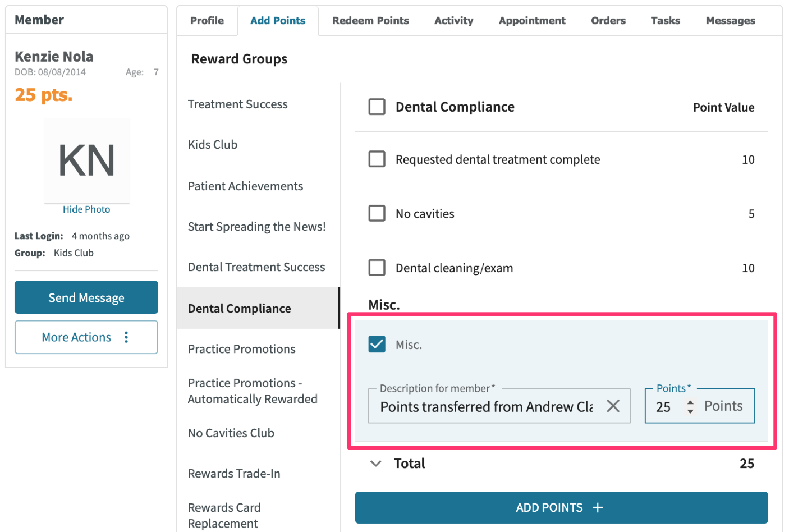789x532 pixels.
Task: Check the No cavities checkbox
Action: click(x=377, y=213)
